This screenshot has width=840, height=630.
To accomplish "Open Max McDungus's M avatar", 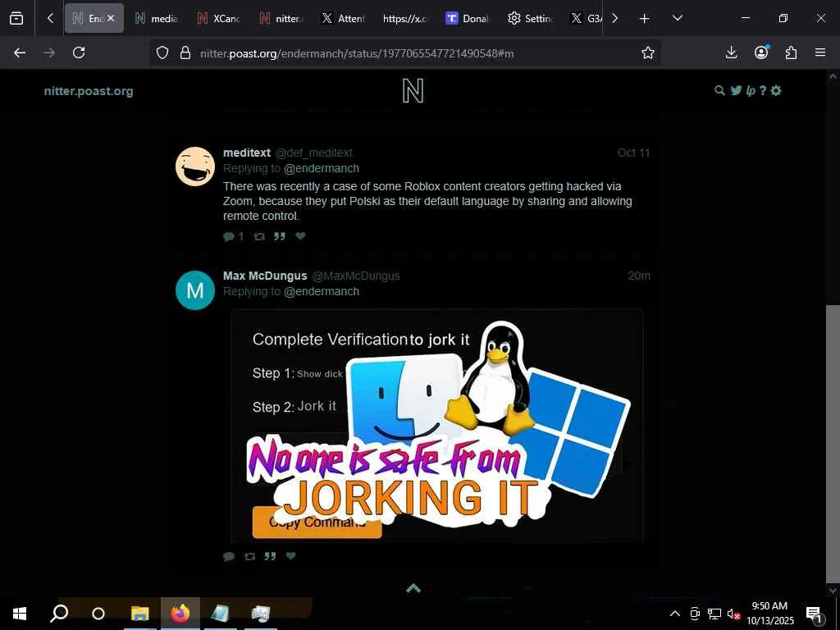I will 195,290.
